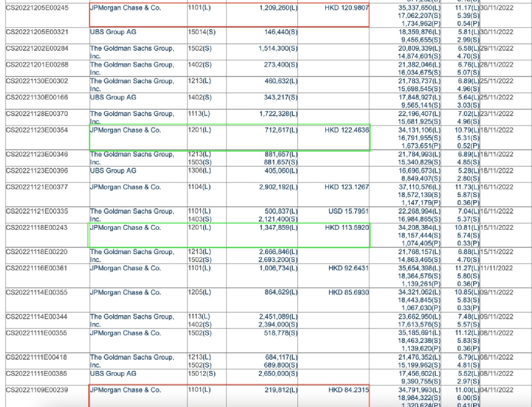The width and height of the screenshot is (532, 407).
Task: Open Goldman Sachs link in row CS20221201E00268
Action: pos(132,68)
